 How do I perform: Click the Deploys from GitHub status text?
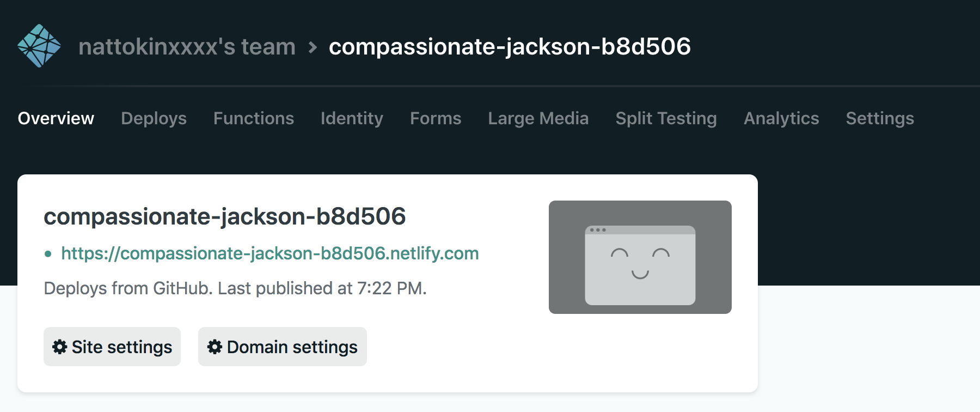[235, 288]
